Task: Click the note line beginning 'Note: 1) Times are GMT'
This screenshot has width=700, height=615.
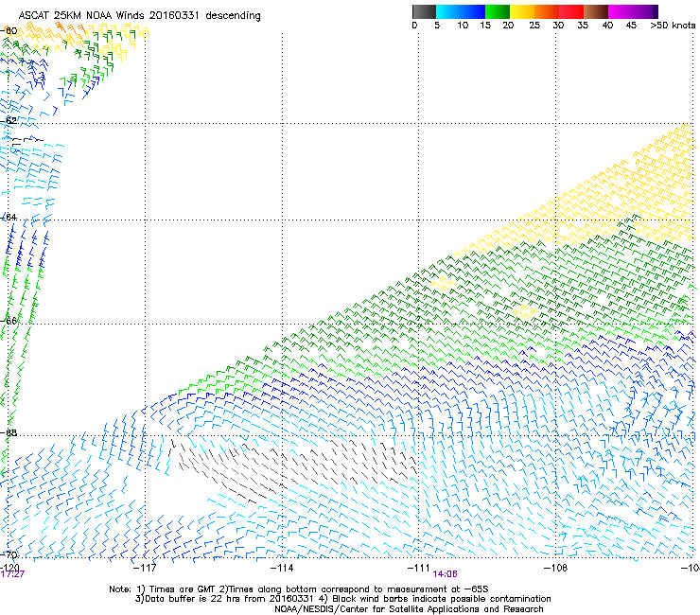Action: pyautogui.click(x=299, y=589)
